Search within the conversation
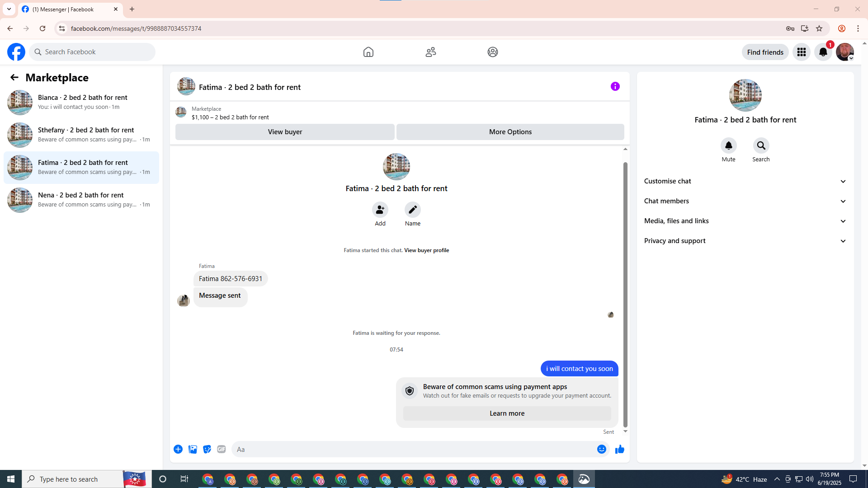This screenshot has width=868, height=488. tap(761, 145)
